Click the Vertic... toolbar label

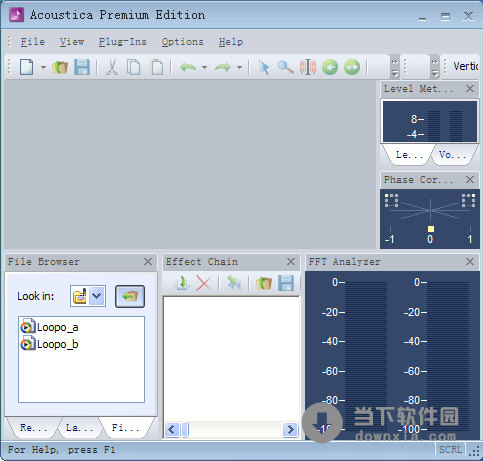click(x=465, y=66)
